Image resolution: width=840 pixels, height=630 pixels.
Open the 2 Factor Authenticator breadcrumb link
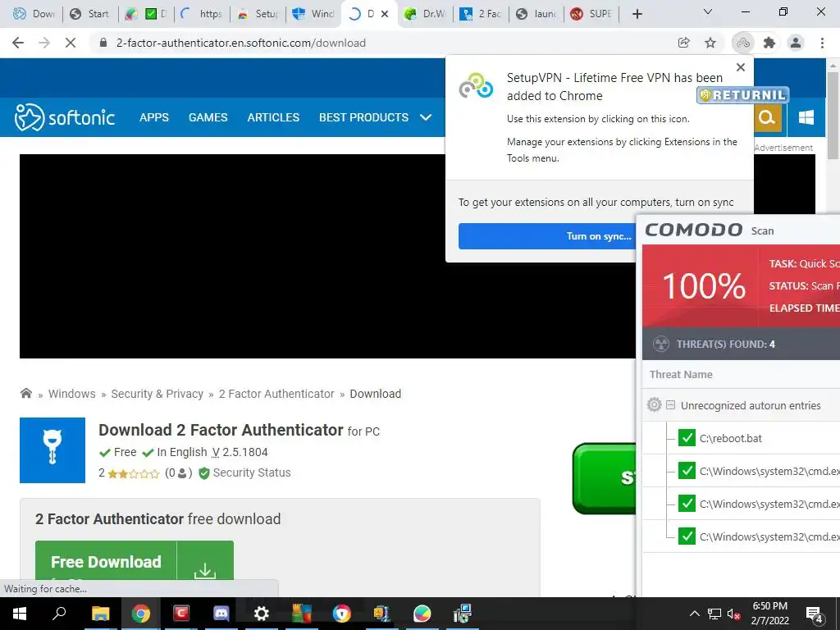pos(276,394)
